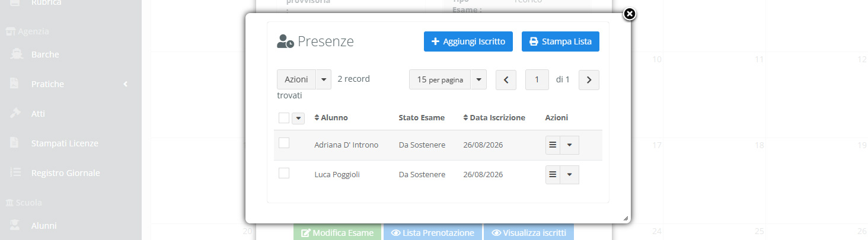Close the Presenze dialog
Screen dimensions: 868x240
630,14
